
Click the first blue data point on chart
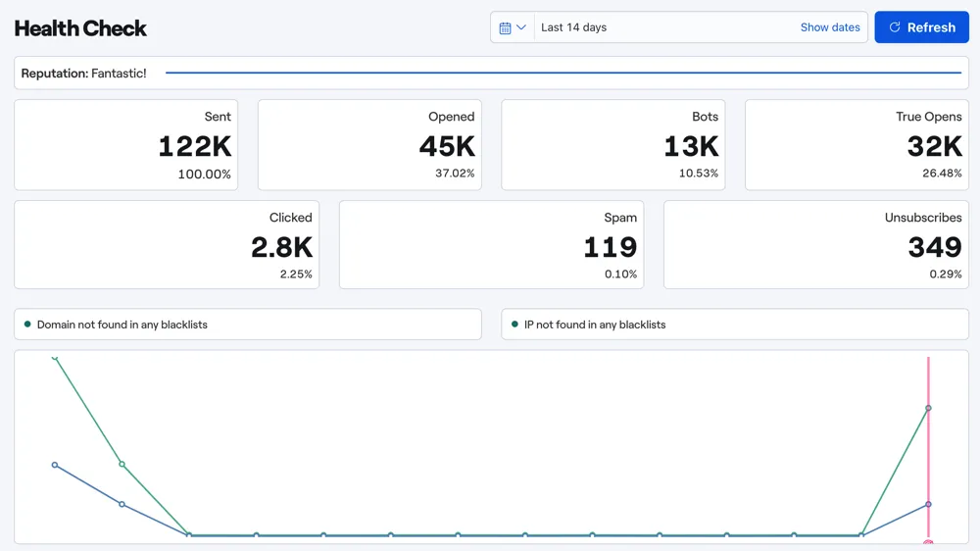coord(54,465)
